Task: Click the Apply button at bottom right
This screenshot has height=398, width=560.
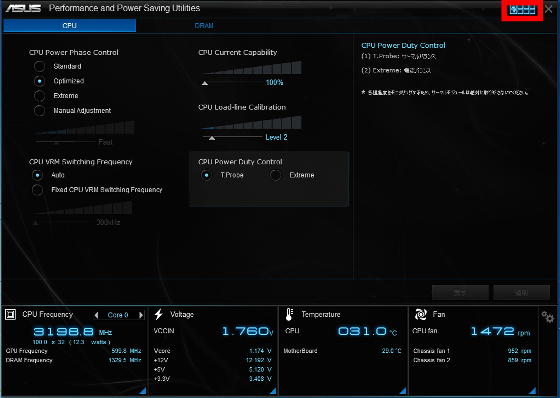Action: click(521, 293)
